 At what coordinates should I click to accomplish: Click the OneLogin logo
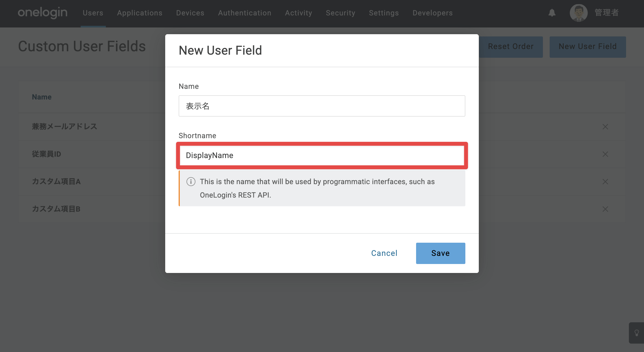(x=43, y=13)
